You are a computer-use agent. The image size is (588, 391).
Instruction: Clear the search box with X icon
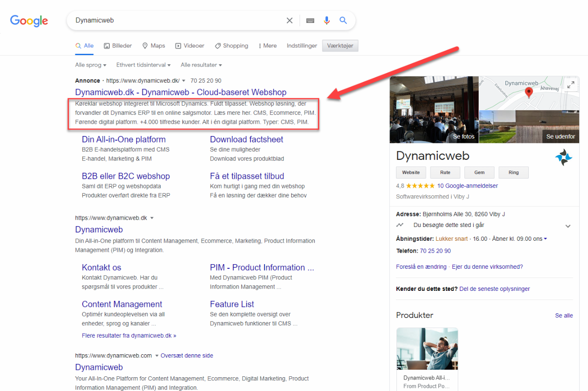289,20
